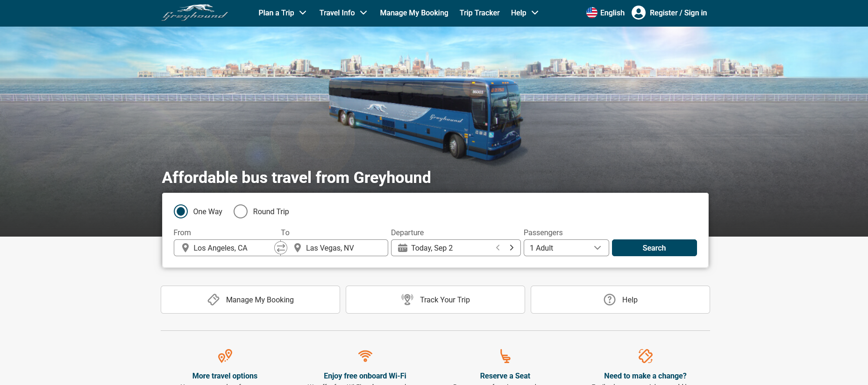
Task: Open Trip Tracker from navigation
Action: [479, 13]
